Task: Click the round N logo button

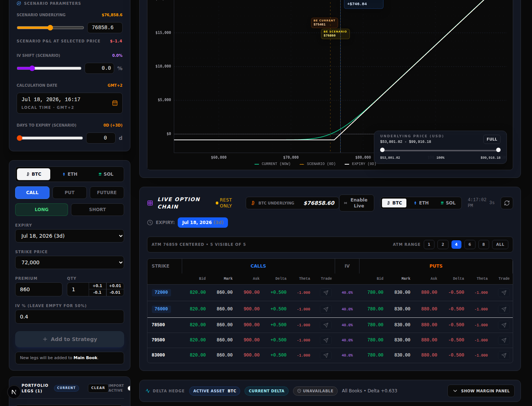Action: (14, 392)
